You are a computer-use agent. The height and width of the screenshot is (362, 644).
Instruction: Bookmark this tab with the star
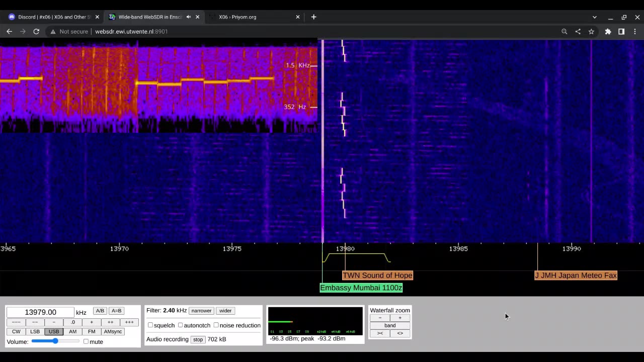(x=591, y=31)
